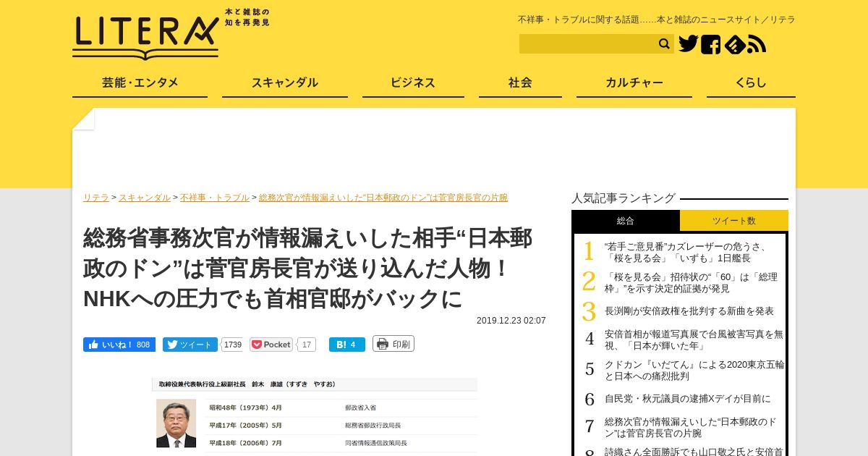Open rank 8 詩織さん全面勝訴 article
Screen dimensions: 868x456
[694, 451]
